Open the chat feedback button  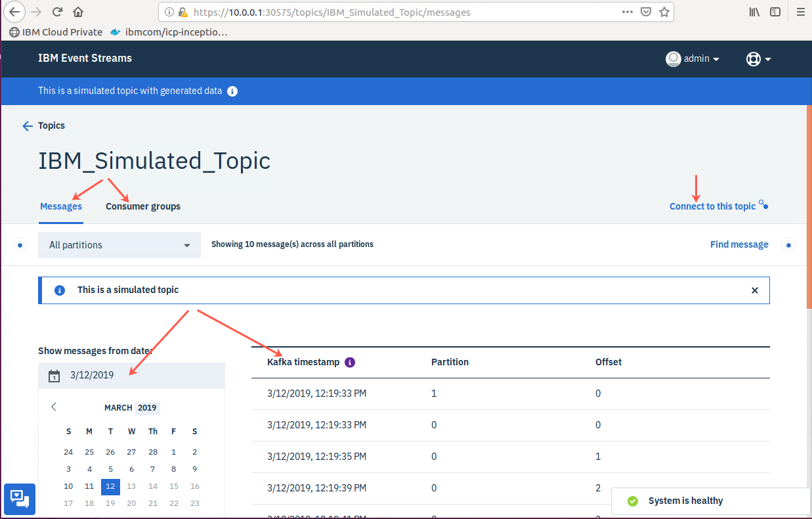coord(19,499)
